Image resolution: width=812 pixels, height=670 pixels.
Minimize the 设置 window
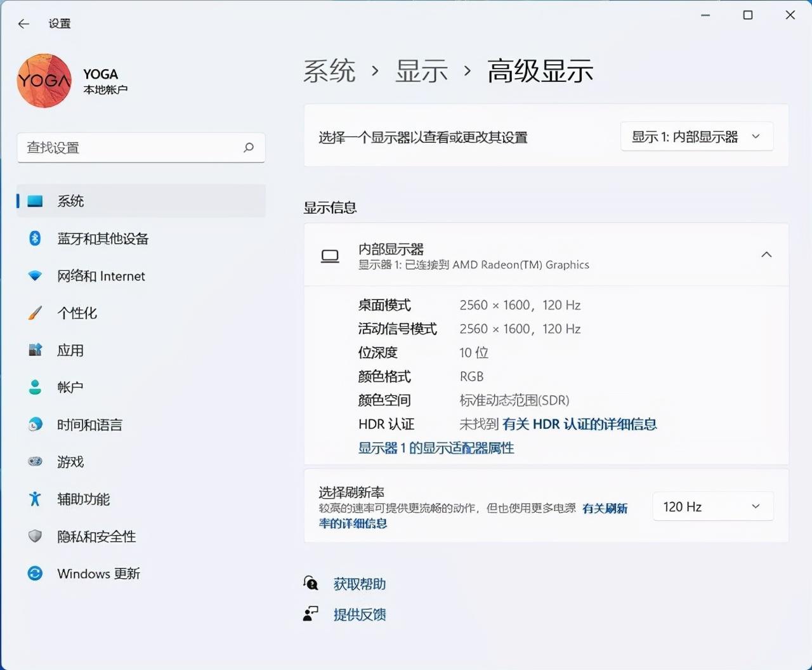coord(705,15)
